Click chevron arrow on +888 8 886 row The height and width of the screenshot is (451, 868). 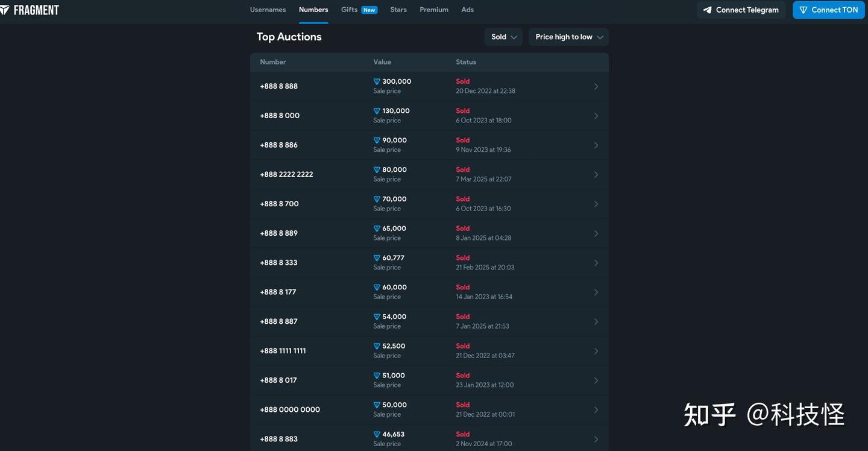[596, 145]
